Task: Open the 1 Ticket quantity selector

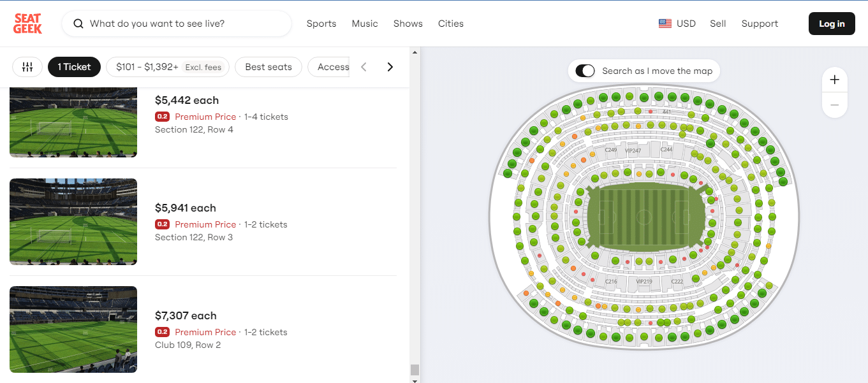Action: pos(74,67)
